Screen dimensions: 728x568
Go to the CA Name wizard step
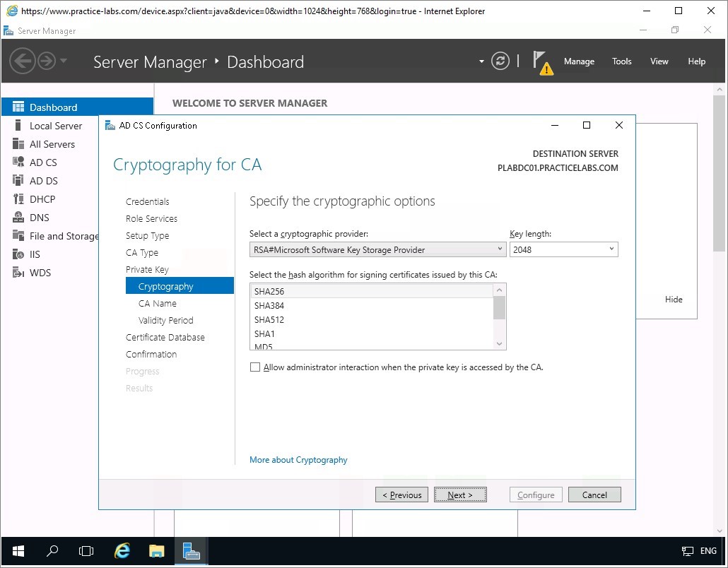click(x=158, y=304)
